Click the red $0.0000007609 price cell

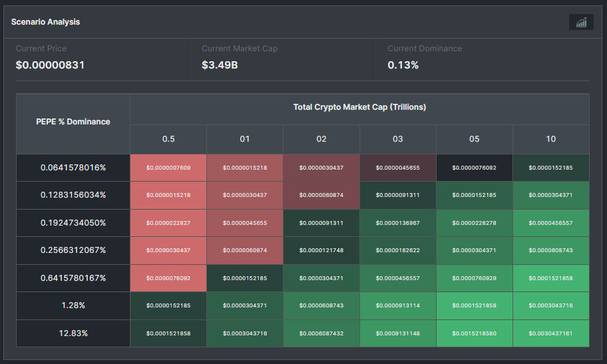pos(168,168)
